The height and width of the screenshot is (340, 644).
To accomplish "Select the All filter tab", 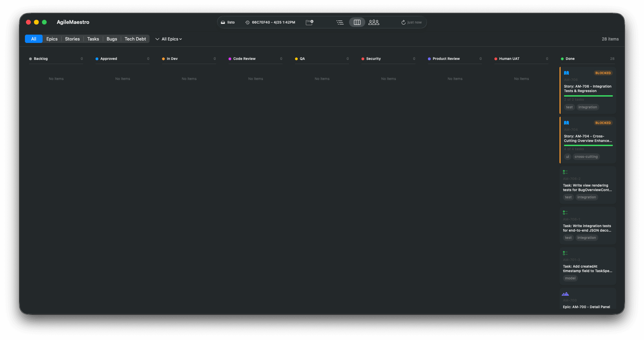I will (34, 39).
